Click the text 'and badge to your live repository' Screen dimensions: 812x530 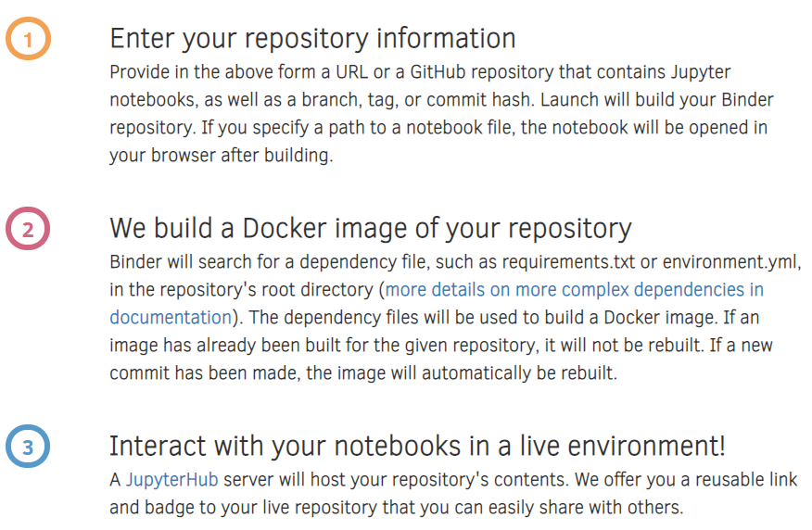243,507
